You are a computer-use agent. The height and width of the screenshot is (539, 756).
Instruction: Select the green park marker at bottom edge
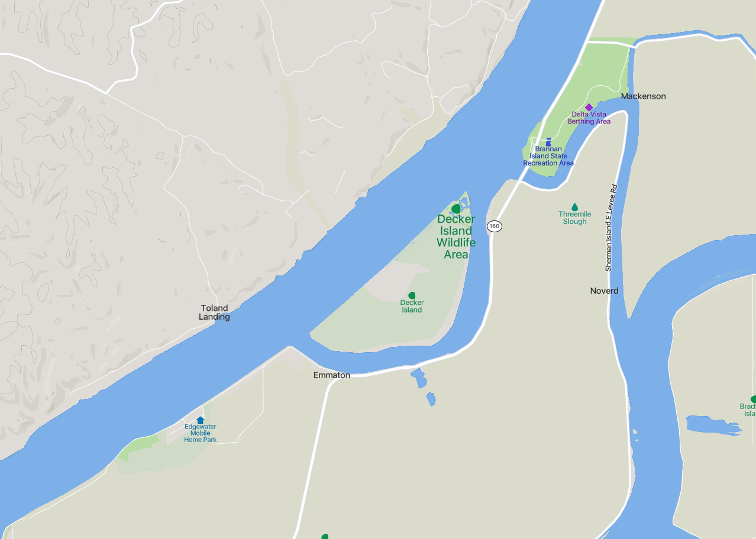325,536
